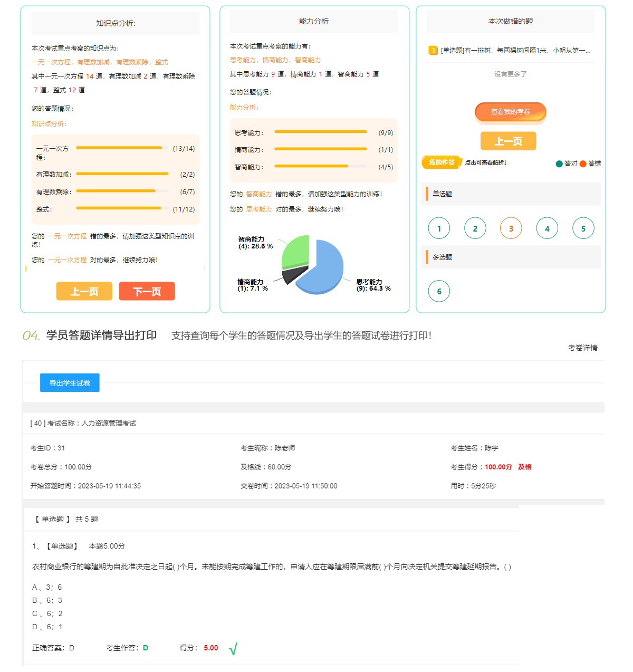Select the 我的作答 tab label

pyautogui.click(x=442, y=162)
